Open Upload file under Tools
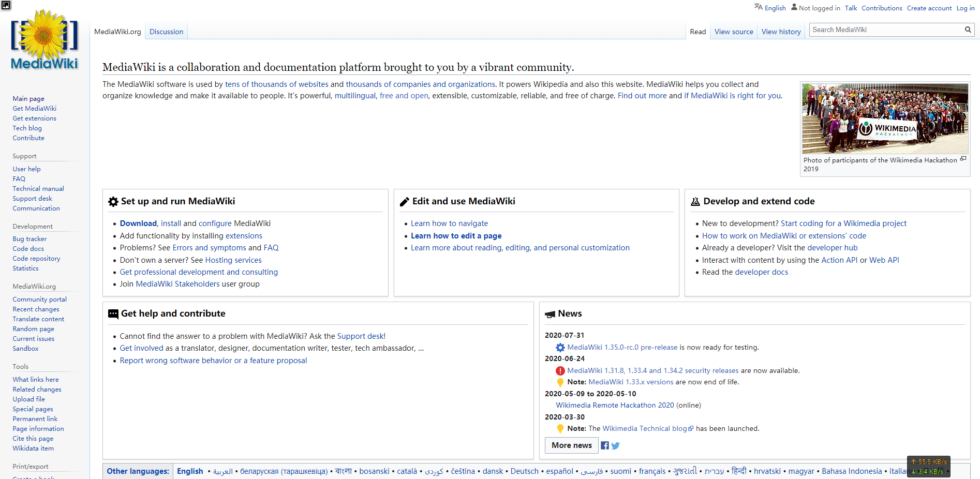980x479 pixels. click(29, 399)
